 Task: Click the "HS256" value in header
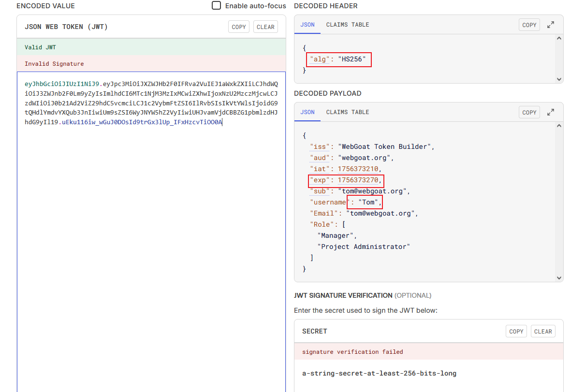[x=352, y=59]
